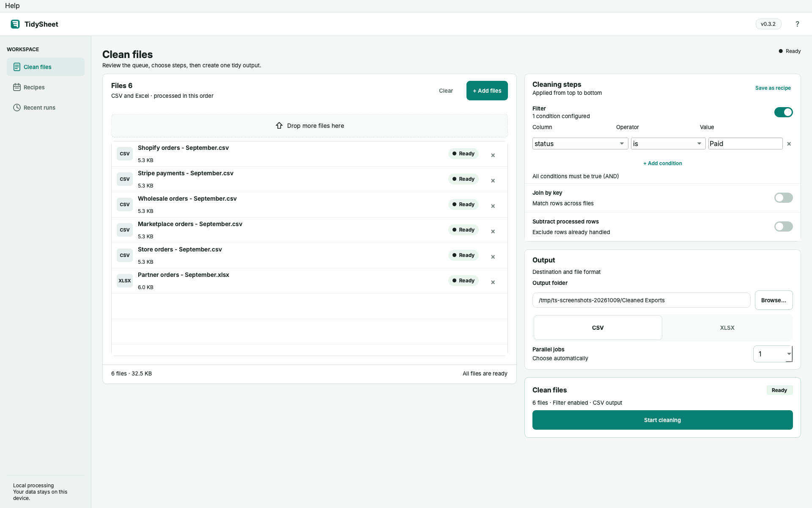Screen dimensions: 812x508
Task: Select the Partner orders - September.xlsx filename
Action: tap(184, 275)
